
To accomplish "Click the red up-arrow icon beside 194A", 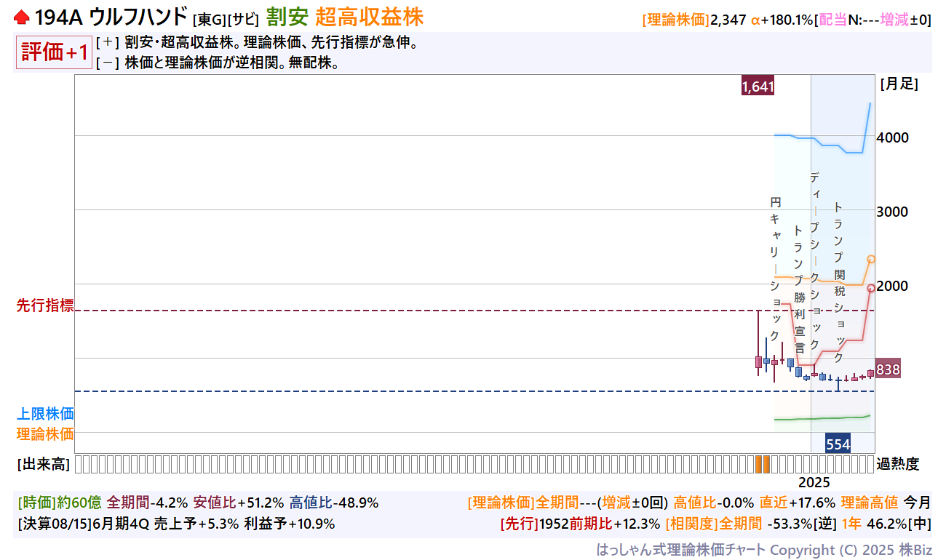I will (x=22, y=17).
